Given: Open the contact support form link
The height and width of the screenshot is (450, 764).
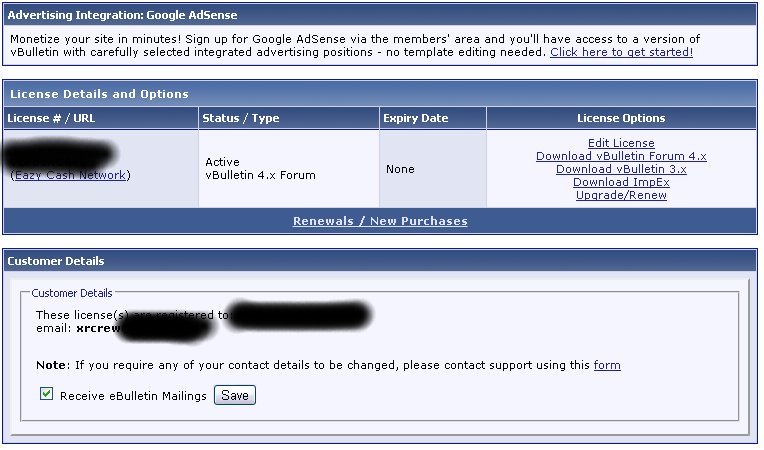Looking at the screenshot, I should 607,365.
